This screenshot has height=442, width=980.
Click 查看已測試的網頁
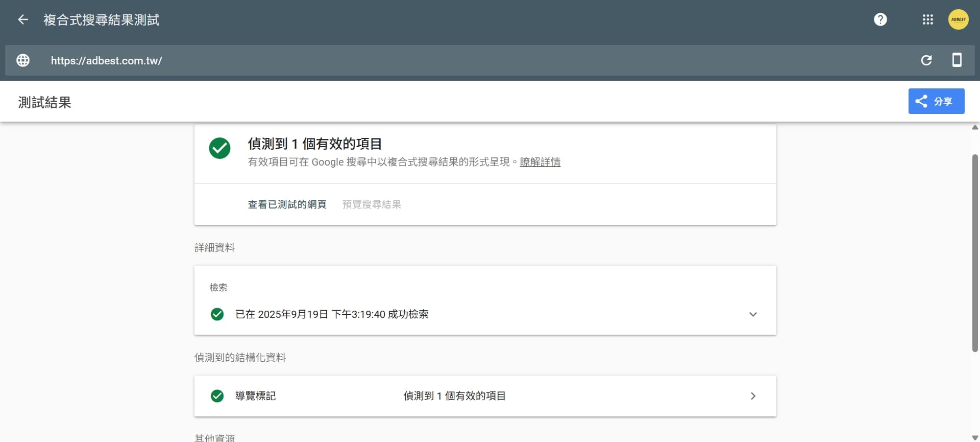tap(287, 204)
